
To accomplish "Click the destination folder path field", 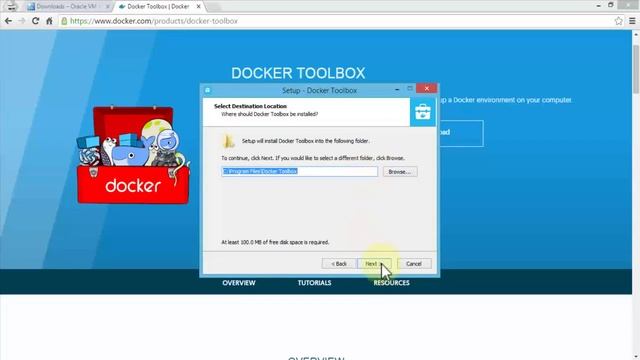I will tap(299, 171).
